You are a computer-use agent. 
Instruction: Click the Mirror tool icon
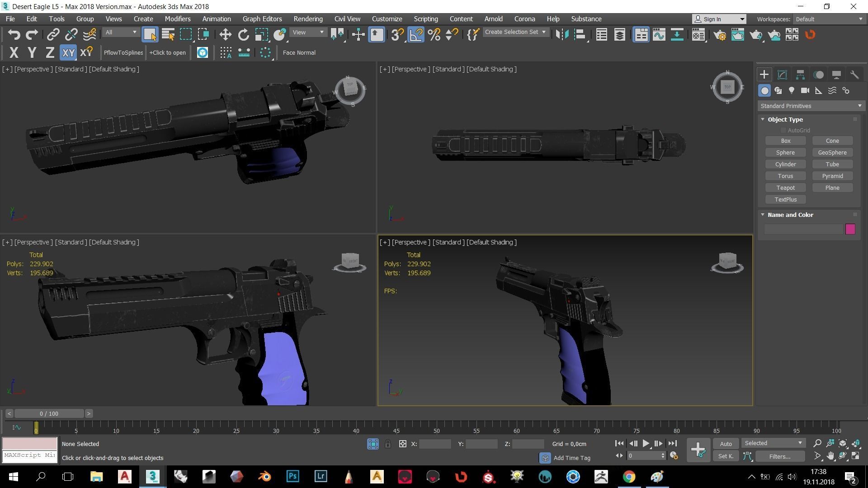pos(562,35)
